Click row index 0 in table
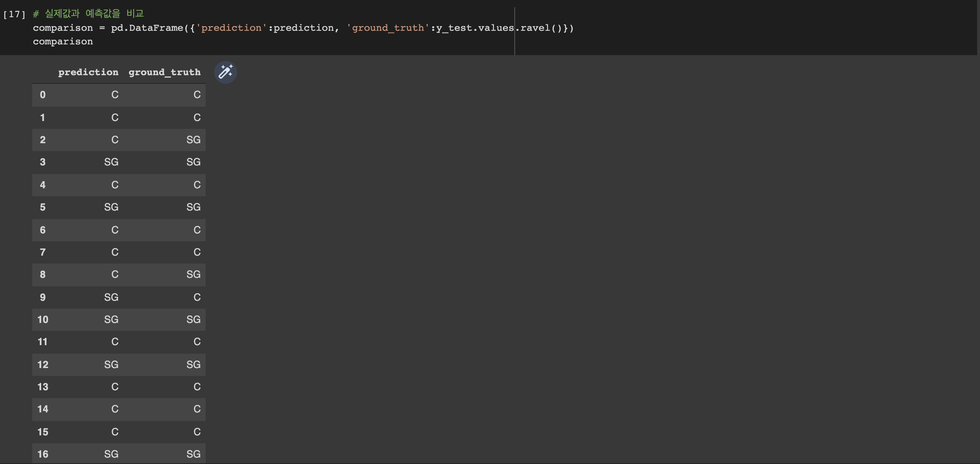This screenshot has height=464, width=980. tap(43, 95)
